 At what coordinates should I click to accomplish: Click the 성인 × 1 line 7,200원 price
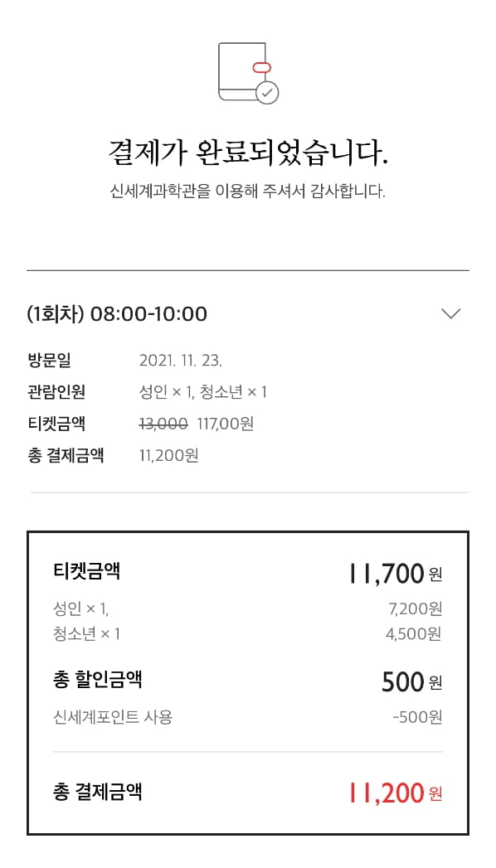[x=416, y=609]
